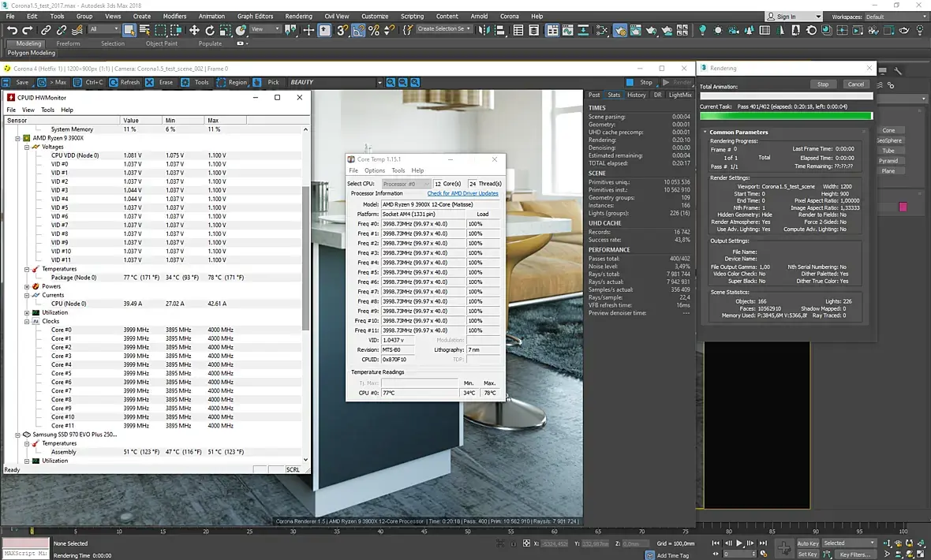Click the pink object color swatch
The width and height of the screenshot is (931, 560).
(x=903, y=207)
